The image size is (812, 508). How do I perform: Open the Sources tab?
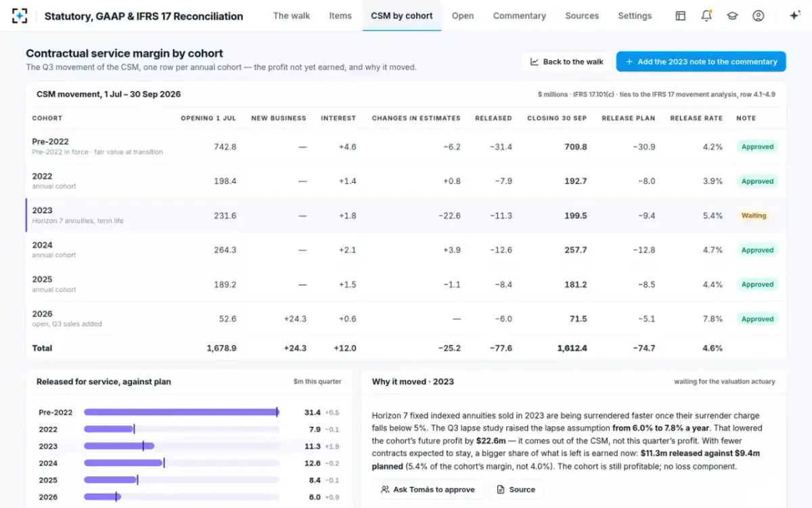[582, 16]
